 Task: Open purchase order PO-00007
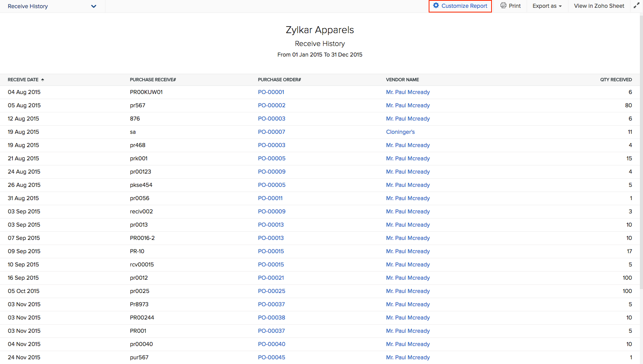(271, 132)
